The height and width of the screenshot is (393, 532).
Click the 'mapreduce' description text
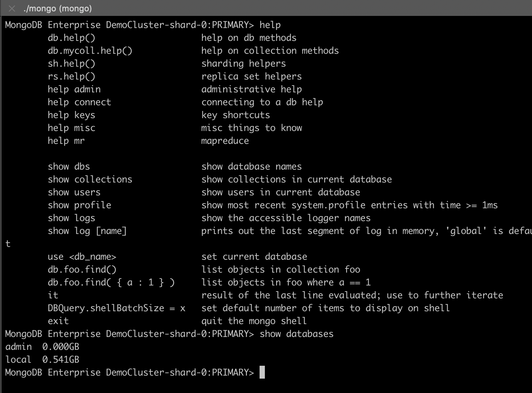pyautogui.click(x=225, y=141)
